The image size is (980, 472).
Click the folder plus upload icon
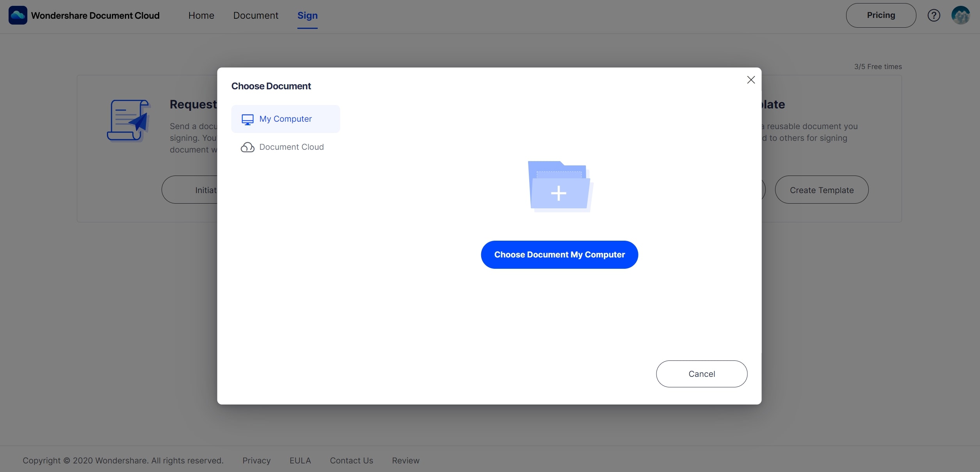[x=559, y=187]
